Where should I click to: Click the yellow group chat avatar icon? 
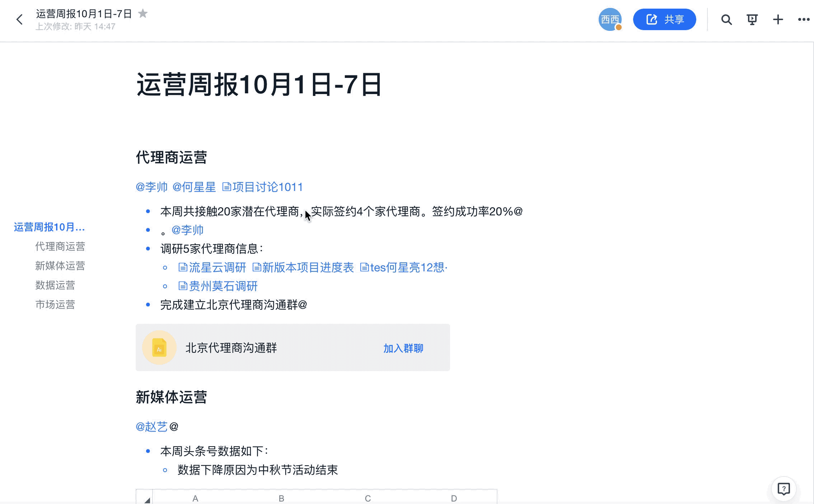point(159,347)
